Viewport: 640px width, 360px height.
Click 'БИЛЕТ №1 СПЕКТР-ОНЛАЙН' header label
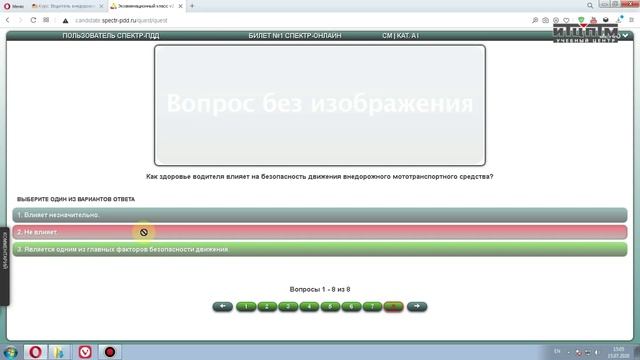295,36
